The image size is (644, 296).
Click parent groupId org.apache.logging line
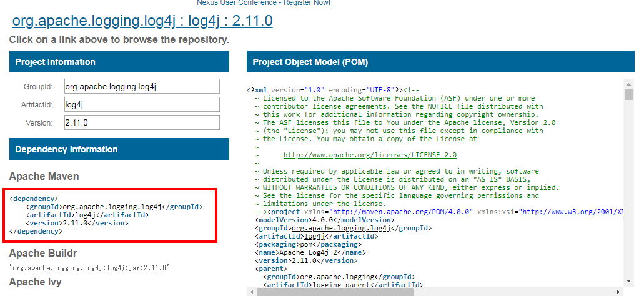pos(339,277)
